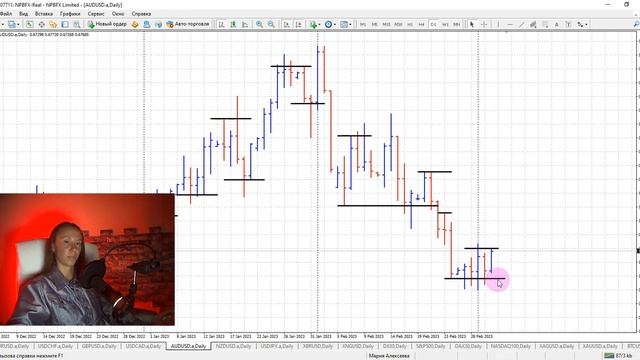Image resolution: width=640 pixels, height=360 pixels.
Task: Switch to USDCAD.a,Daily chart tab
Action: (143, 346)
